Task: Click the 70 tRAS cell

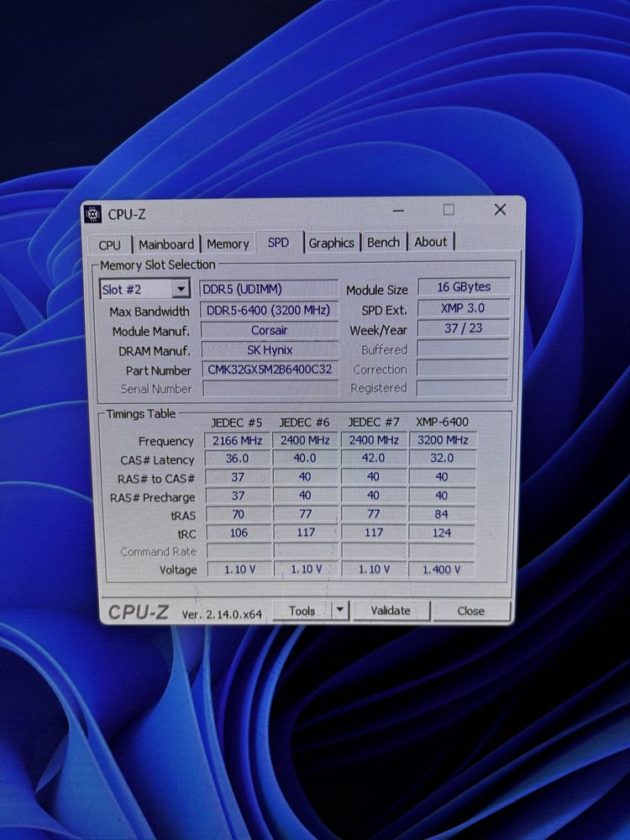Action: [x=239, y=514]
